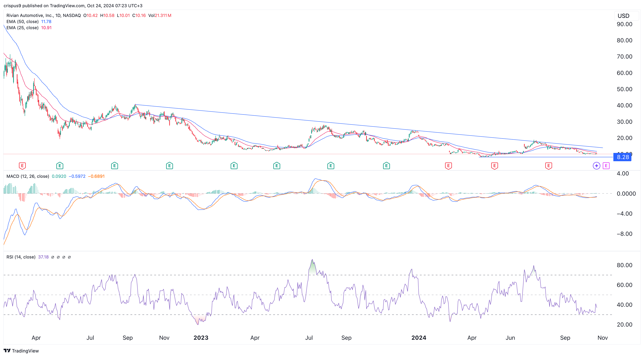Viewport: 644px width, 357px height.
Task: Click the purple star marker near Nov 2024
Action: [x=596, y=165]
